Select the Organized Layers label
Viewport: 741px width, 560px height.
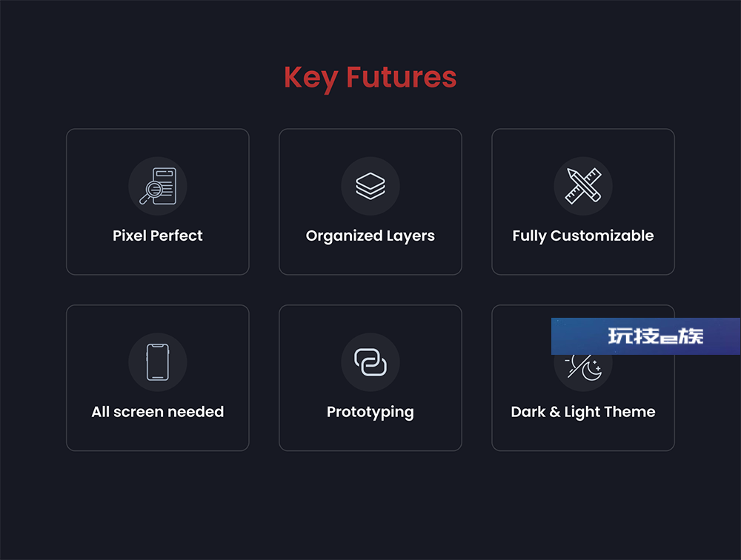coord(370,236)
